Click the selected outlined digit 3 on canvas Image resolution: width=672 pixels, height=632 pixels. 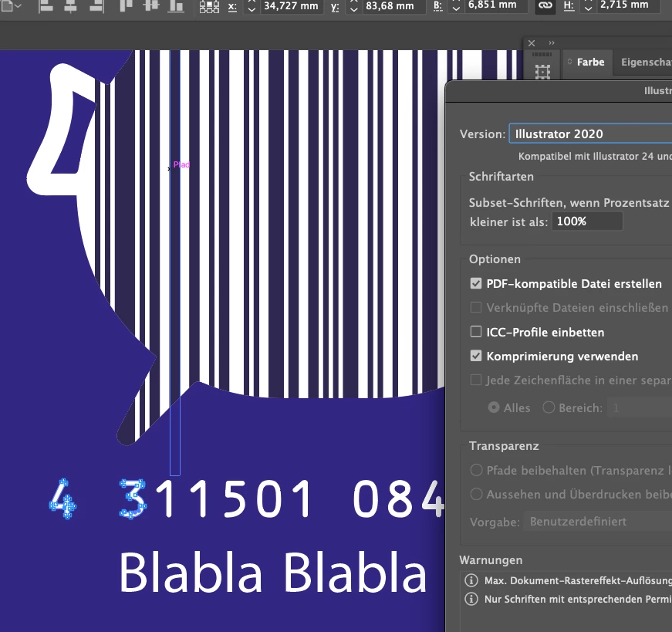(x=133, y=499)
